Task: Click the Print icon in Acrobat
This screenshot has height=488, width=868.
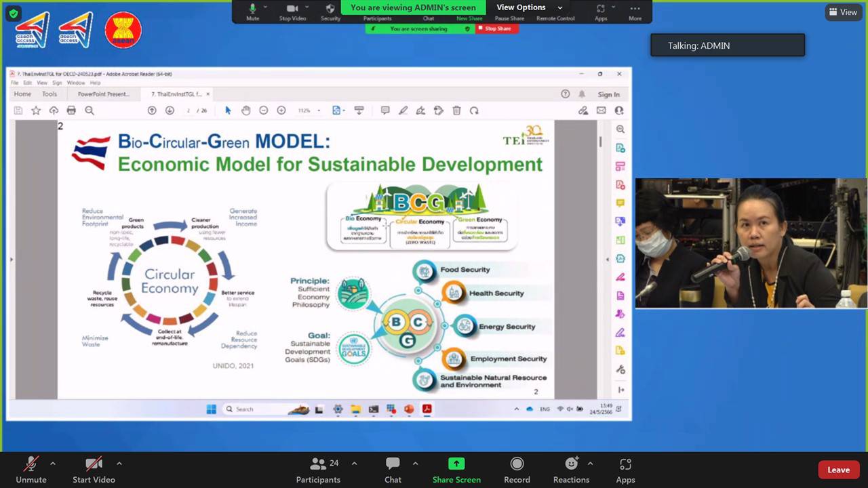Action: pyautogui.click(x=71, y=110)
